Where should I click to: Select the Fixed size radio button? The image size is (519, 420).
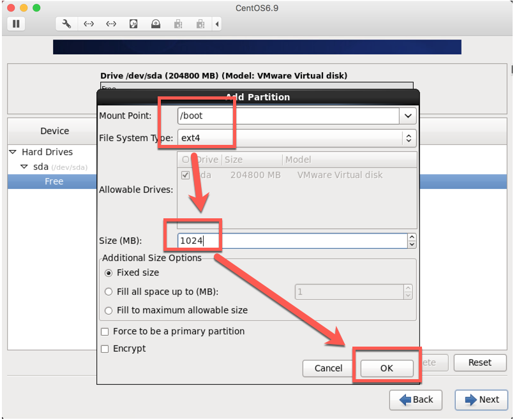click(x=109, y=273)
